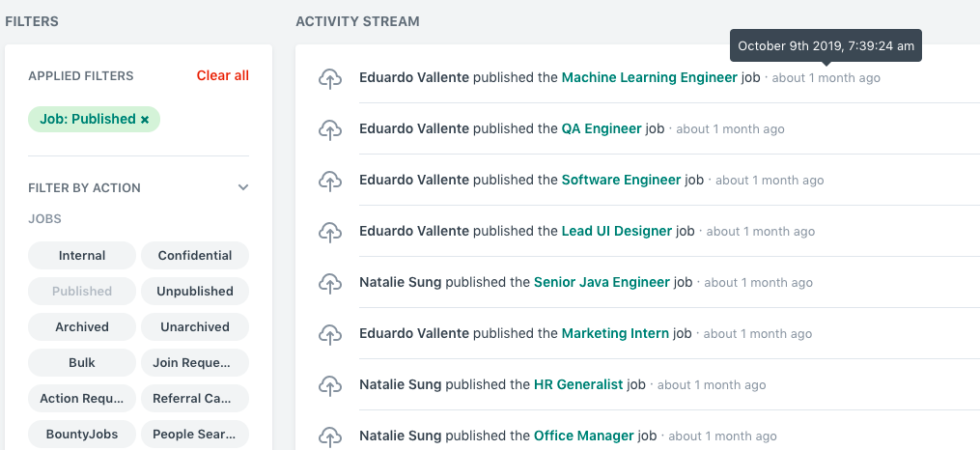
Task: Click the timestamp next to Machine Learning Engineer job
Action: pos(826,78)
